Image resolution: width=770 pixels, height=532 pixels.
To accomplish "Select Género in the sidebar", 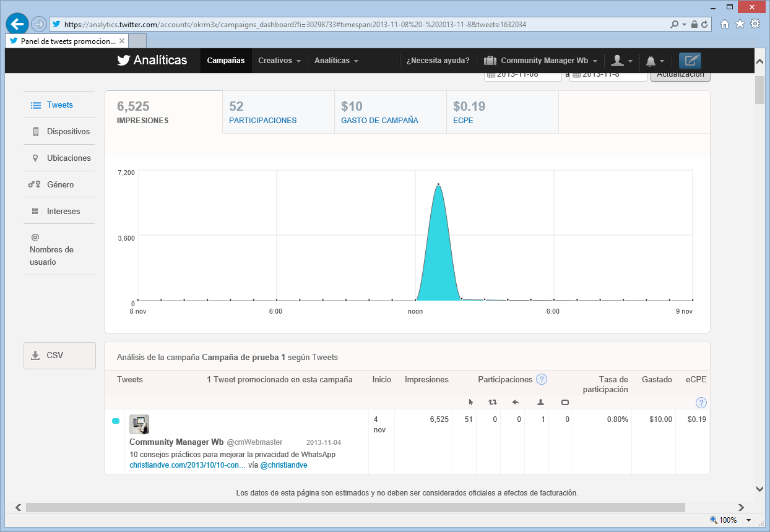I will click(x=59, y=185).
